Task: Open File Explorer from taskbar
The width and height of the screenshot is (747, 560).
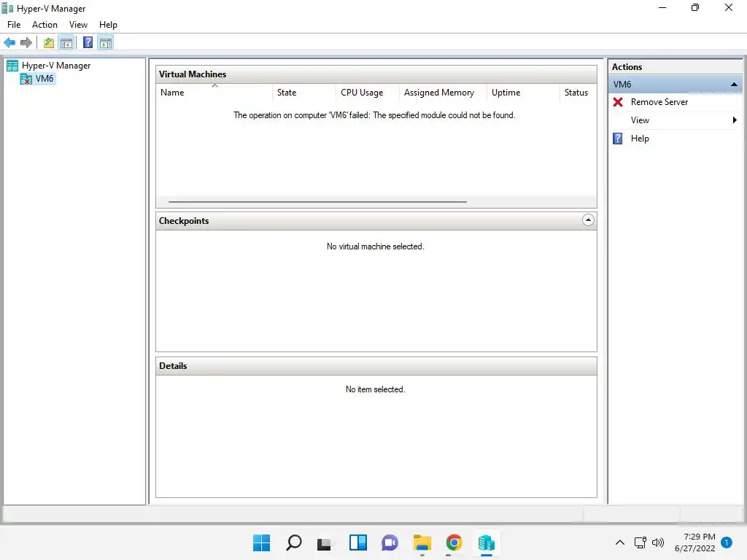Action: [x=422, y=542]
